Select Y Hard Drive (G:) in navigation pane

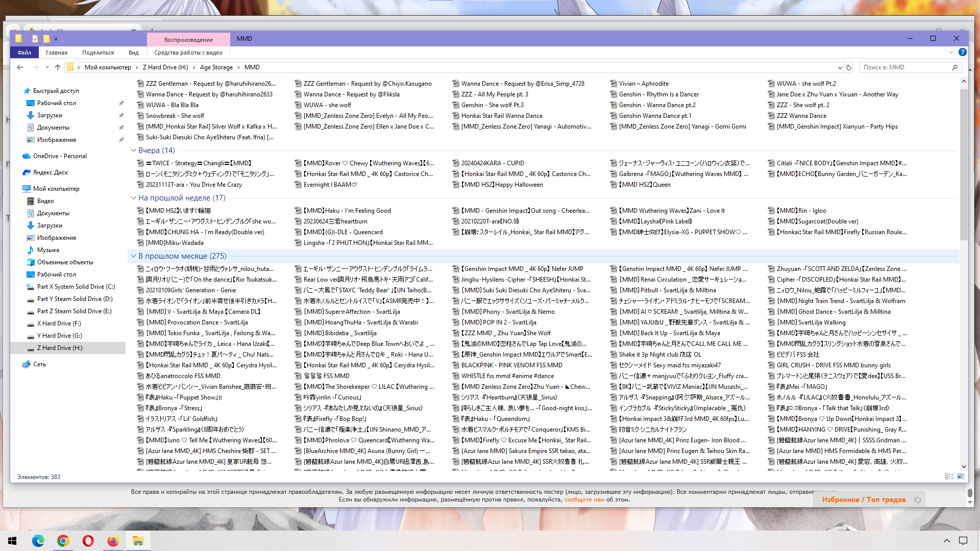(x=59, y=336)
